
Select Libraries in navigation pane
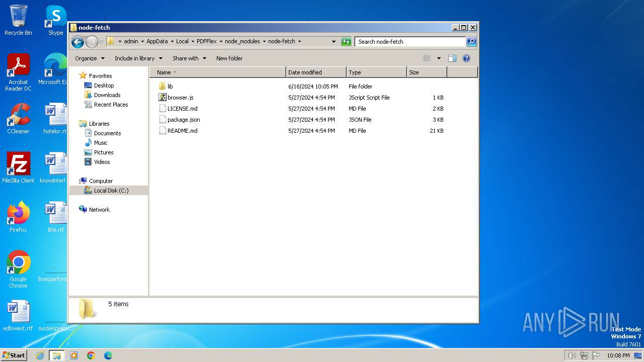(99, 124)
